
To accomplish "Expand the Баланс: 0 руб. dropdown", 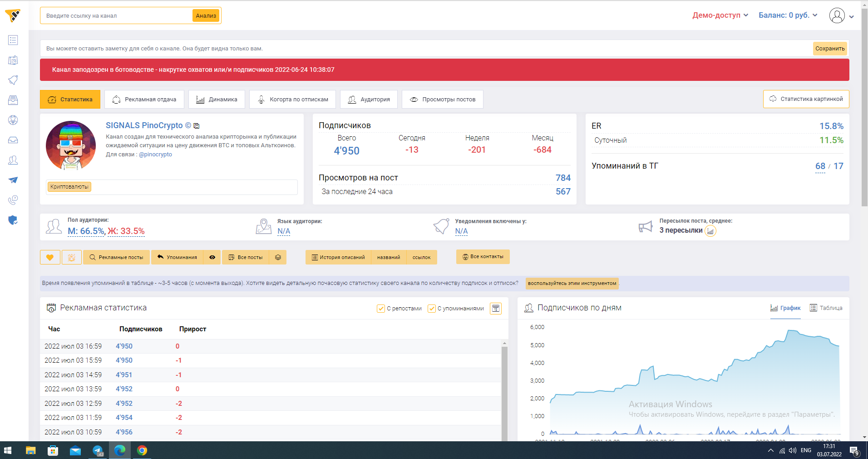I will click(788, 15).
